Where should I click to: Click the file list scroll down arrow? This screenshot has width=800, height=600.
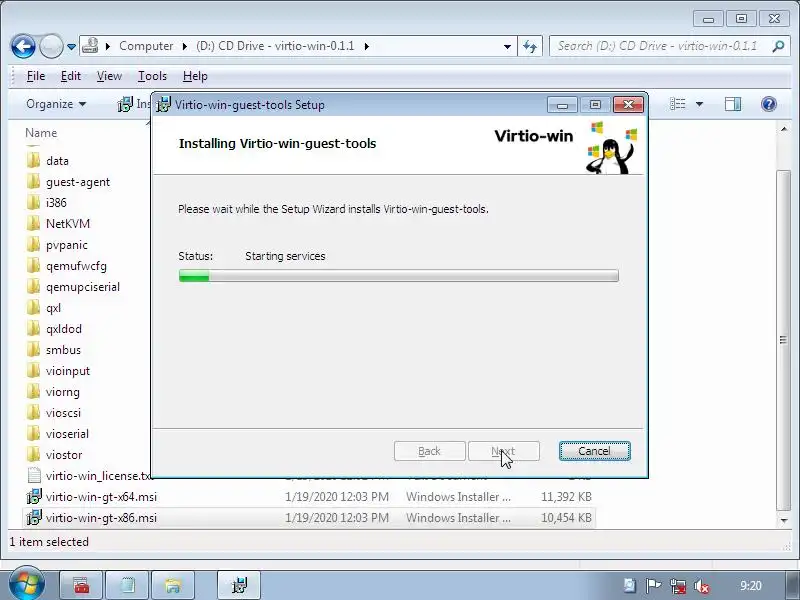tap(784, 520)
